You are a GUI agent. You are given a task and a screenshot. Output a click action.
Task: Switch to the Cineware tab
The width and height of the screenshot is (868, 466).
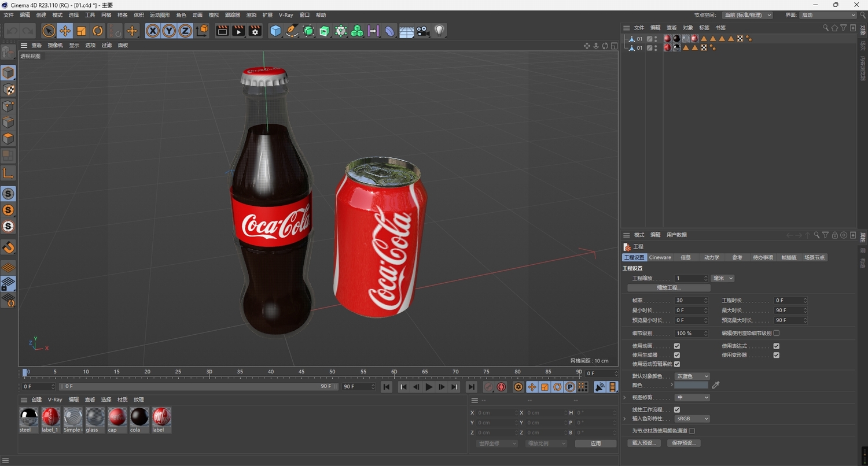(660, 257)
